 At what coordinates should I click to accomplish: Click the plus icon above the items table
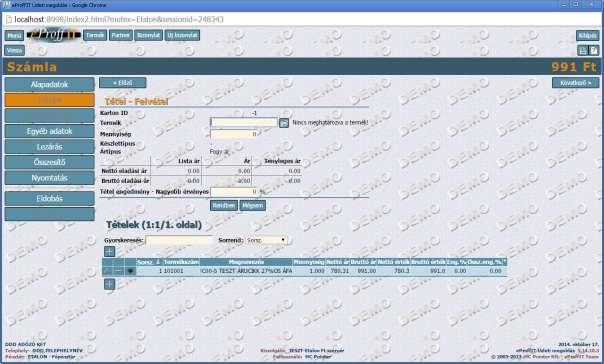[109, 252]
